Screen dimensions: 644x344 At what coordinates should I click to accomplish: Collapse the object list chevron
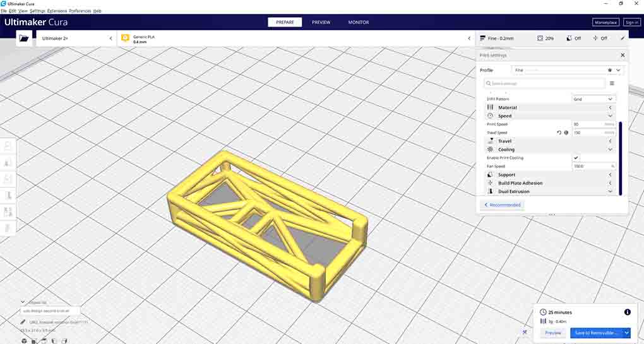[x=23, y=302]
